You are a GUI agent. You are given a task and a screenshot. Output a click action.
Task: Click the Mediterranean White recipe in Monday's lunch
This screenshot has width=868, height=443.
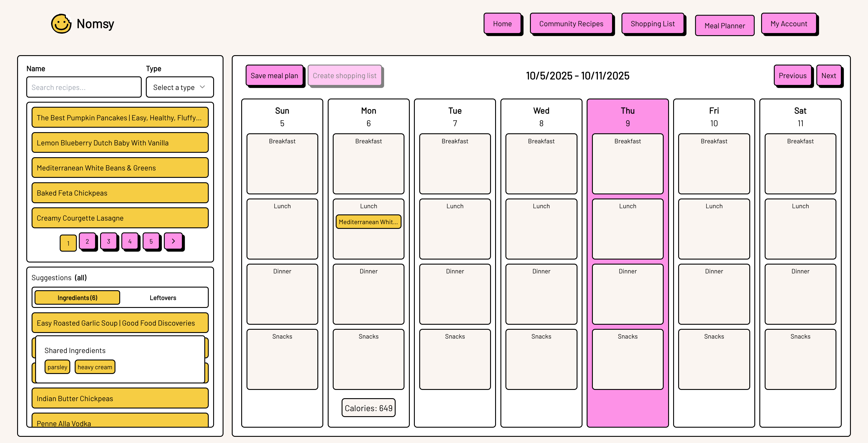coord(368,222)
